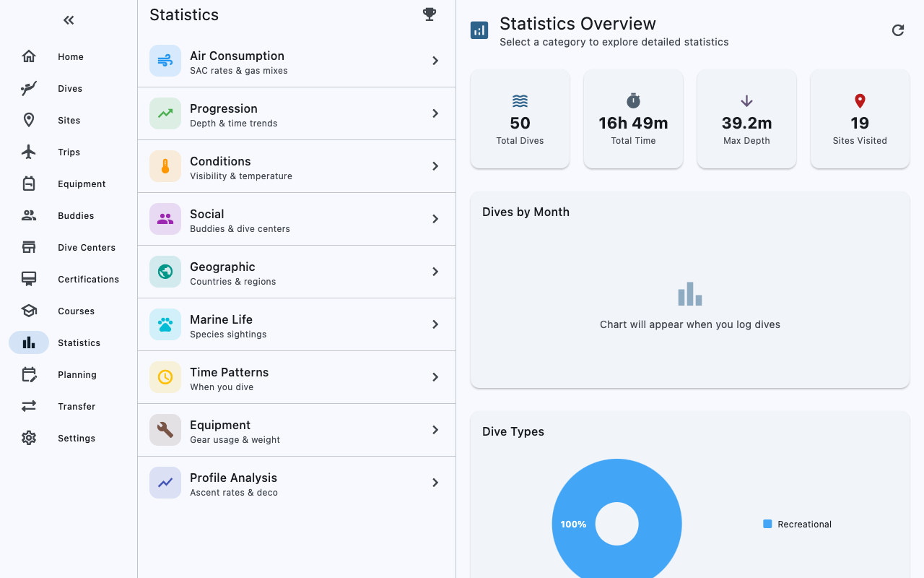Click the Total Dives 50 card
Screen dimensions: 924x578
click(x=520, y=119)
